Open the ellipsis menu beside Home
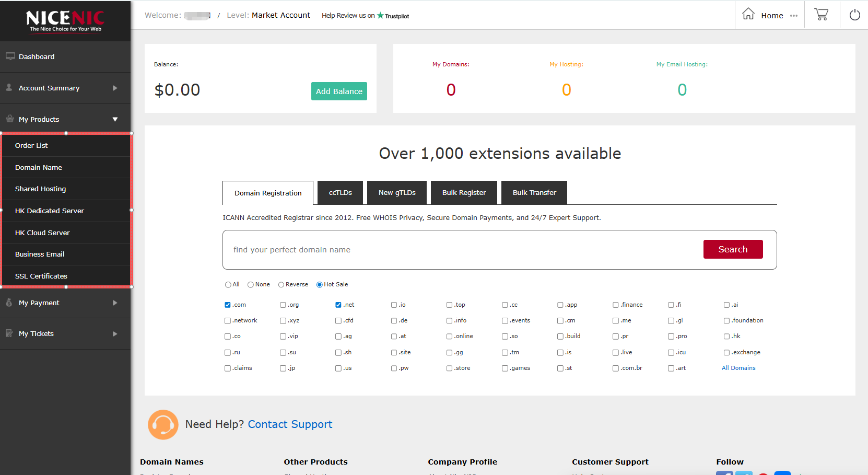Viewport: 868px width, 475px height. coord(794,15)
